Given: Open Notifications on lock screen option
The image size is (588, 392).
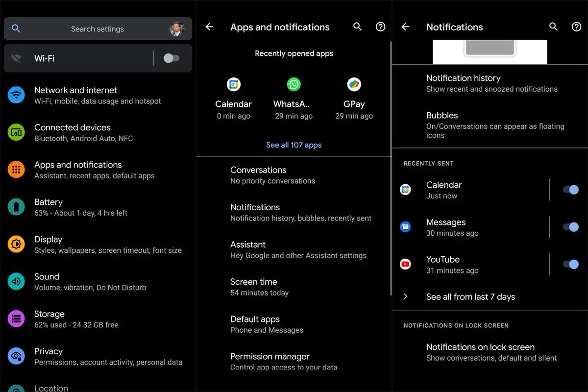Looking at the screenshot, I should click(490, 352).
